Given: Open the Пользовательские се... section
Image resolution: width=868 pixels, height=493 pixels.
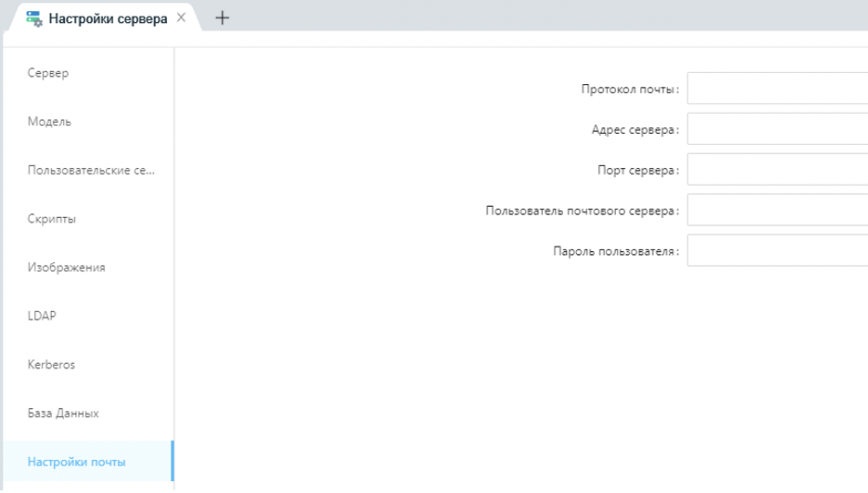Looking at the screenshot, I should click(91, 170).
